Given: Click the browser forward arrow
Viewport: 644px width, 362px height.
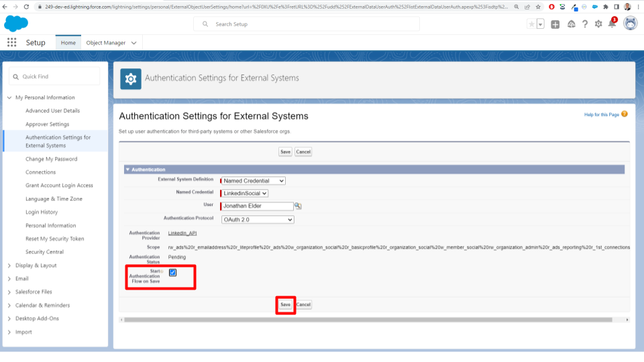Looking at the screenshot, I should [15, 7].
